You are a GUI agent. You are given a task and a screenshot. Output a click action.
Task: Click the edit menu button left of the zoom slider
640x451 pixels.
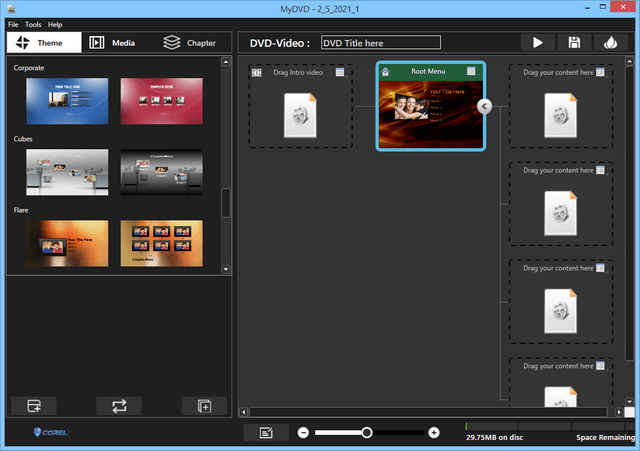point(265,432)
